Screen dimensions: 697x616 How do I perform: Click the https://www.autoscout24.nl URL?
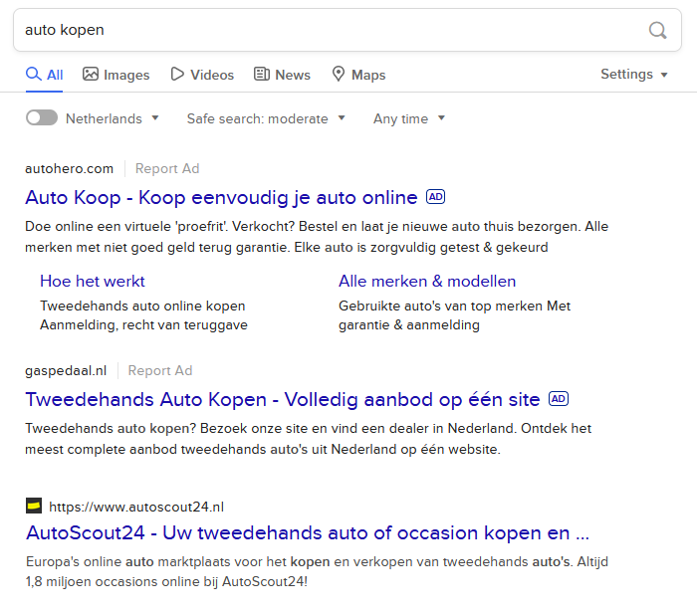click(136, 507)
